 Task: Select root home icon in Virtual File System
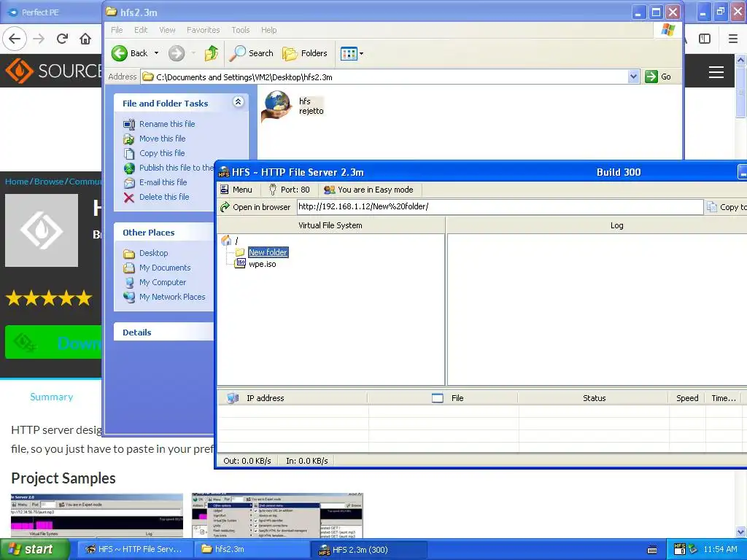(226, 241)
